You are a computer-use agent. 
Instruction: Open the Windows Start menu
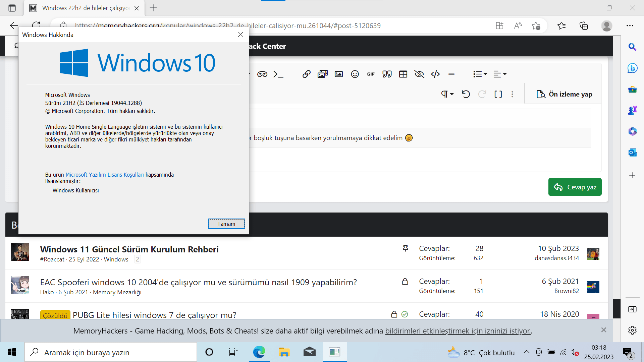coord(12,352)
